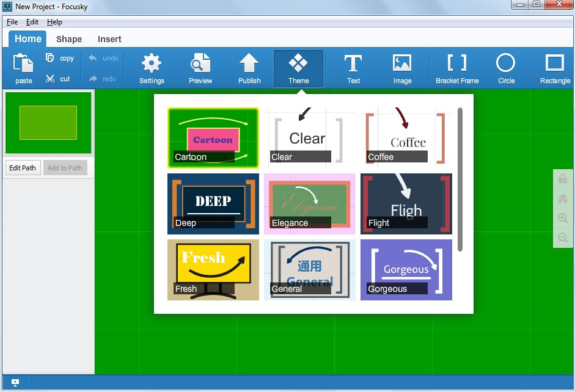Zoom out using the right sidebar magnifier
This screenshot has width=575, height=392.
coord(562,238)
